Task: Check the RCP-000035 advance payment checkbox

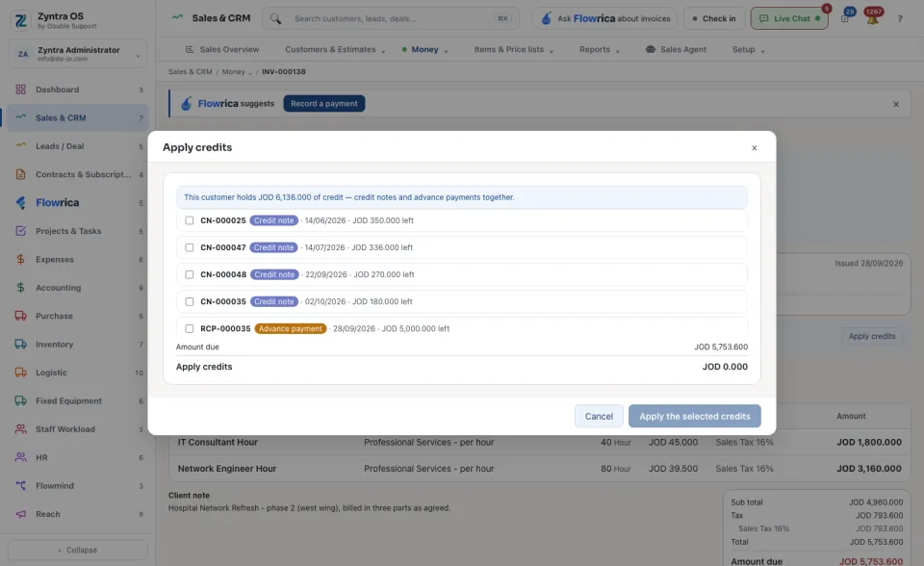Action: (x=190, y=329)
